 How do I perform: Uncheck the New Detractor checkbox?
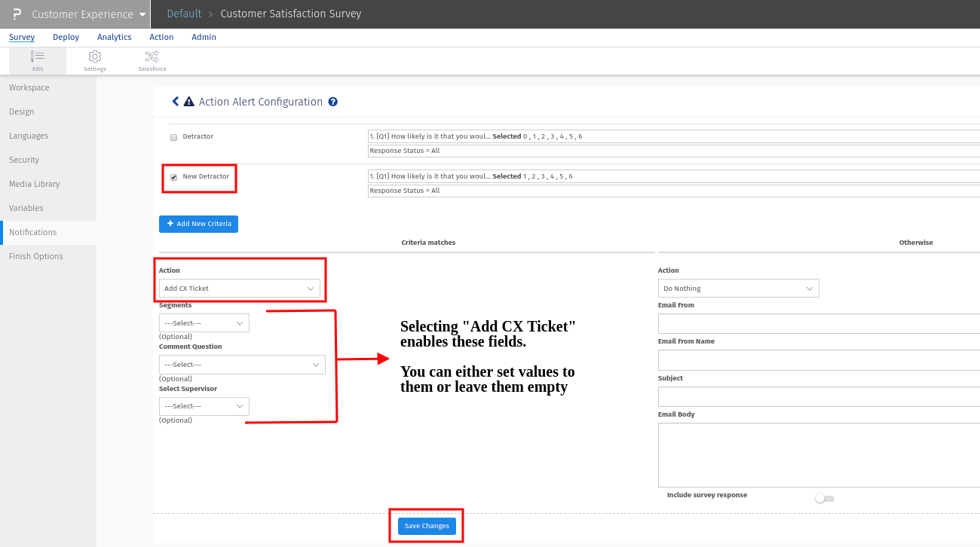tap(174, 177)
